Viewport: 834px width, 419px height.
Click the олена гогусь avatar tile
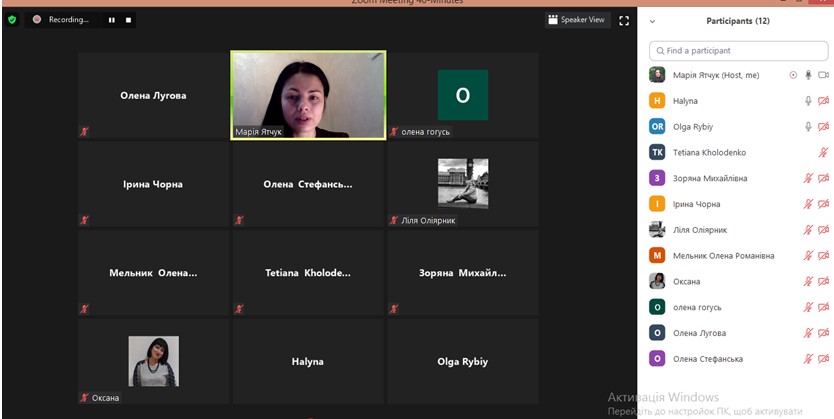[x=463, y=95]
